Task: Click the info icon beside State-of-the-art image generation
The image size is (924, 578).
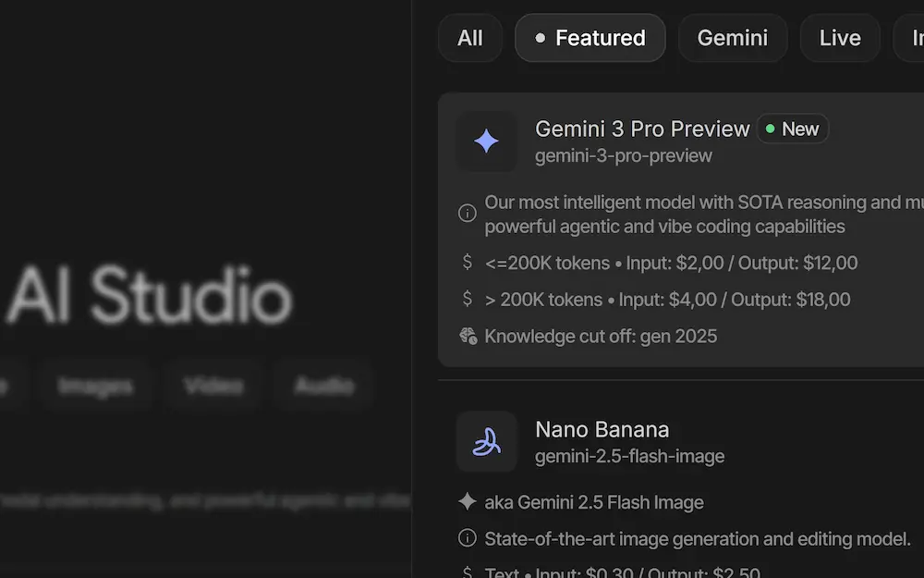Action: tap(468, 538)
